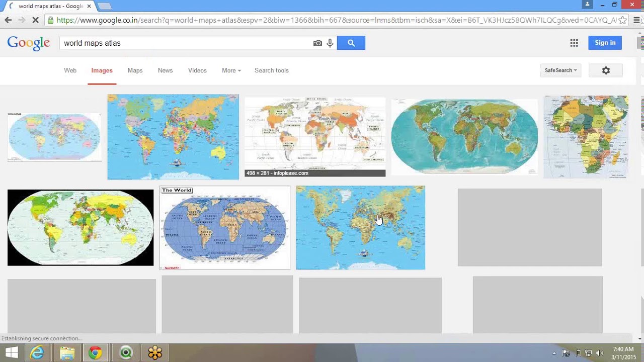Open the settings gear options
This screenshot has height=362, width=644.
(x=606, y=70)
